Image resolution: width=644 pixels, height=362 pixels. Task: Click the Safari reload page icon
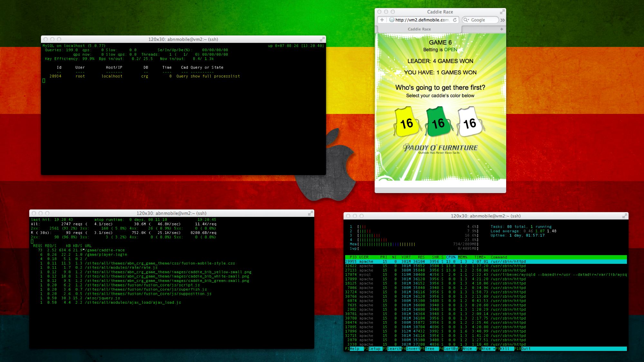[455, 20]
